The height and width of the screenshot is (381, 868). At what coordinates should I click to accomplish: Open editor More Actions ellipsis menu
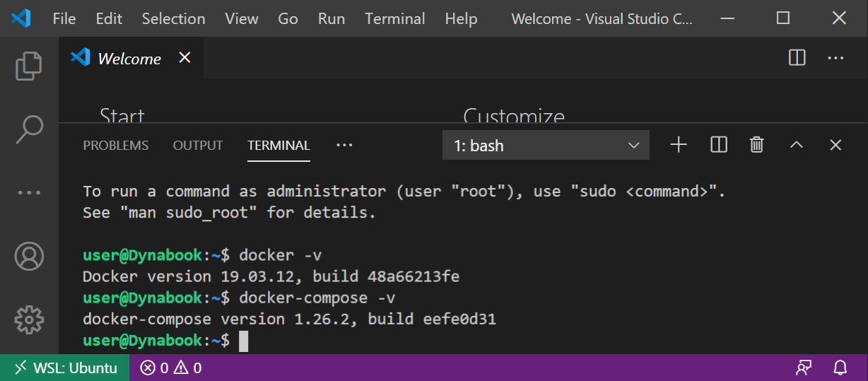click(836, 58)
